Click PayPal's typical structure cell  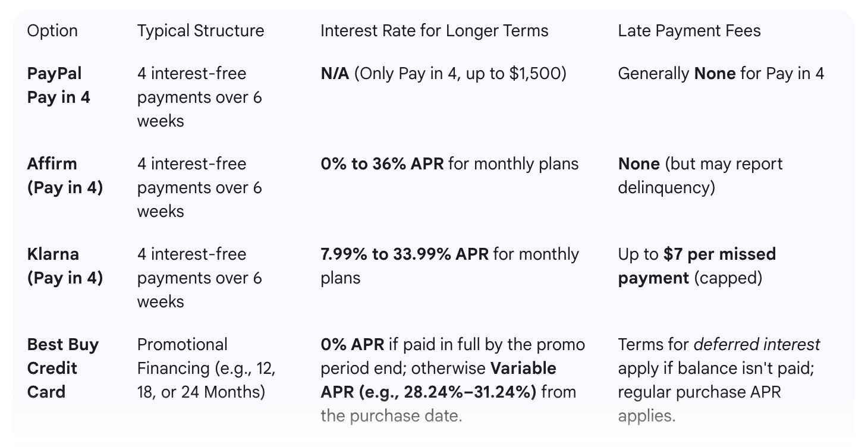point(199,97)
